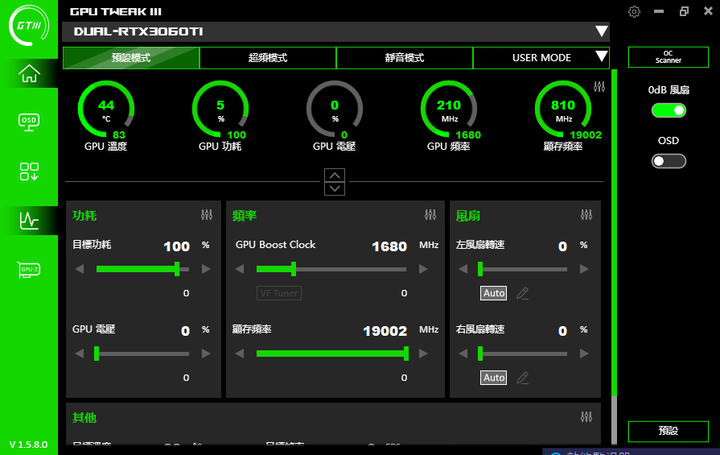Open 功耗 panel settings sliders icon
720x455 pixels.
click(207, 214)
